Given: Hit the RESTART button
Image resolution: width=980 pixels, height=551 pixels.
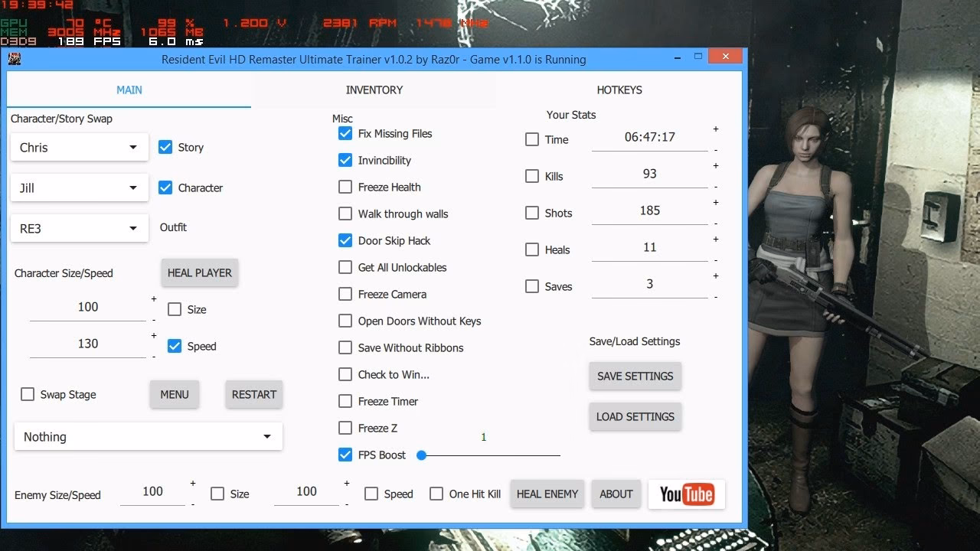Looking at the screenshot, I should click(x=254, y=394).
